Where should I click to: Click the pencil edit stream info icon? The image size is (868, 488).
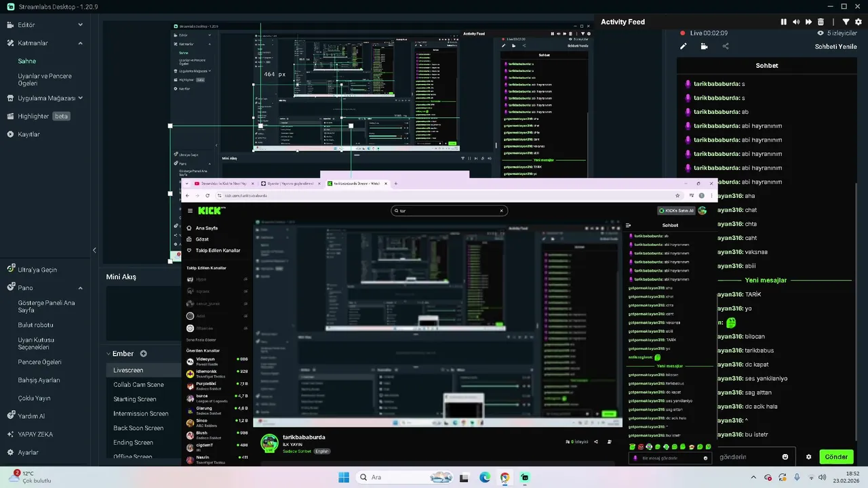pos(684,46)
